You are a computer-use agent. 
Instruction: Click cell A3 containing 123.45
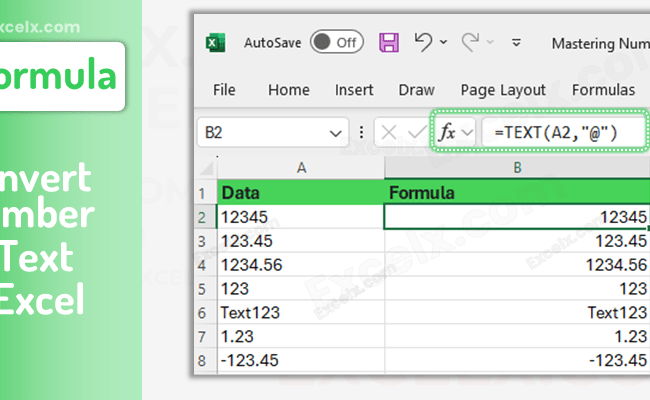[x=301, y=241]
